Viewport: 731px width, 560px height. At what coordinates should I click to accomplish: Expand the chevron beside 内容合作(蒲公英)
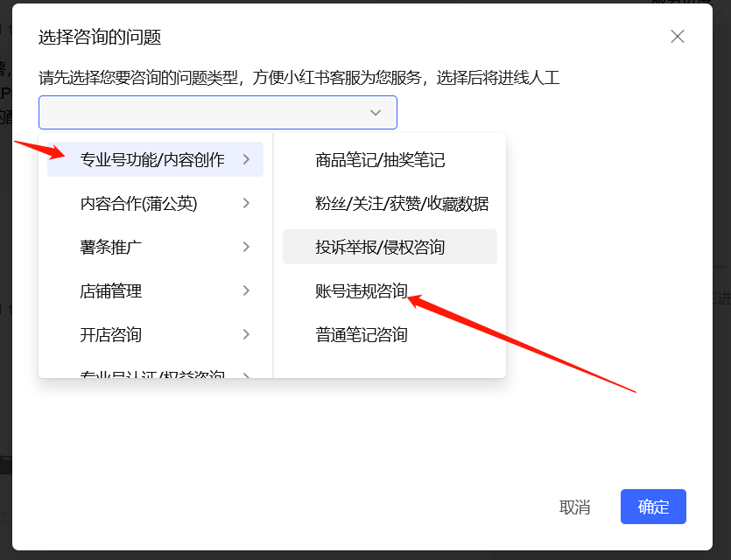click(x=246, y=202)
